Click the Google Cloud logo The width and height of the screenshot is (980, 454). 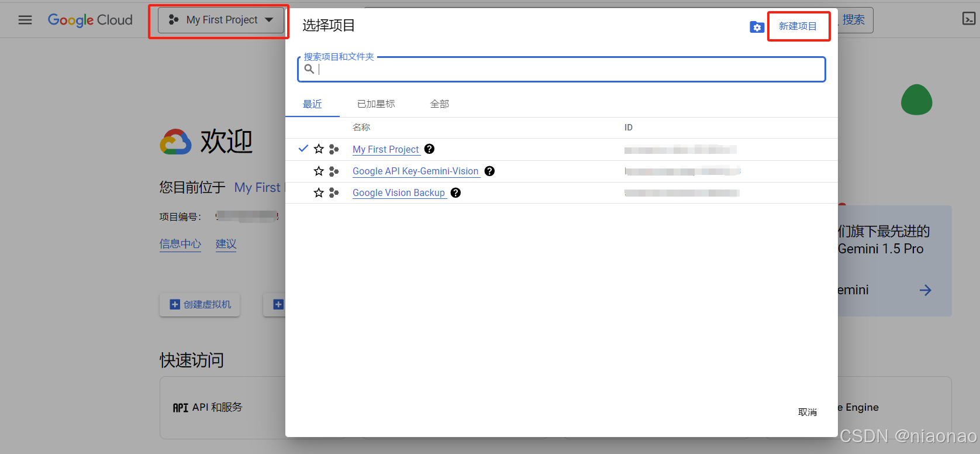(90, 20)
